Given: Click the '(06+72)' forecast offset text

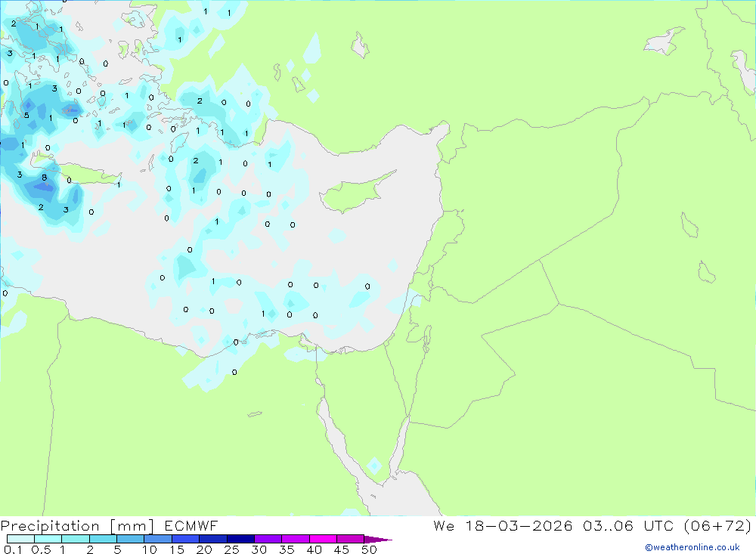Looking at the screenshot, I should (718, 525).
